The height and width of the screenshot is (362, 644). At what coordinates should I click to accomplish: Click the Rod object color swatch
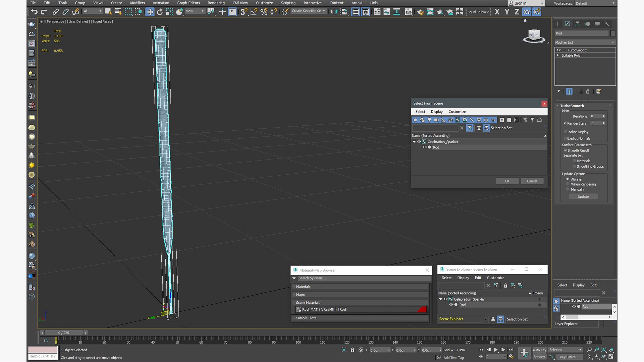613,33
